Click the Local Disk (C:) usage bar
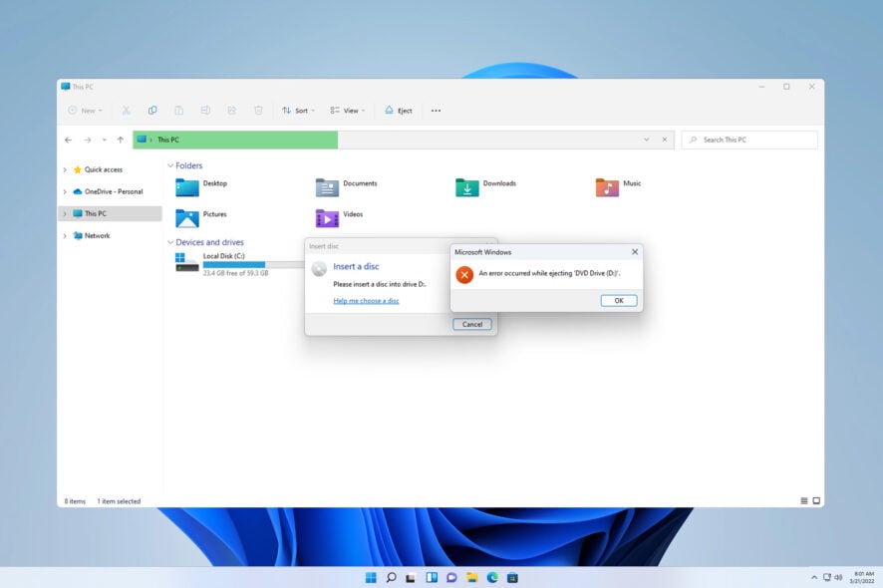Viewport: 883px width, 588px height. (x=253, y=265)
